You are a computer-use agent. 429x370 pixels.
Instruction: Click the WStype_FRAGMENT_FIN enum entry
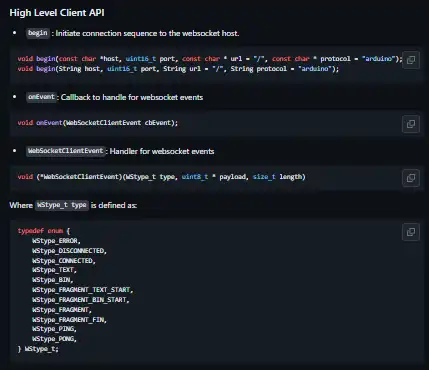click(x=69, y=320)
